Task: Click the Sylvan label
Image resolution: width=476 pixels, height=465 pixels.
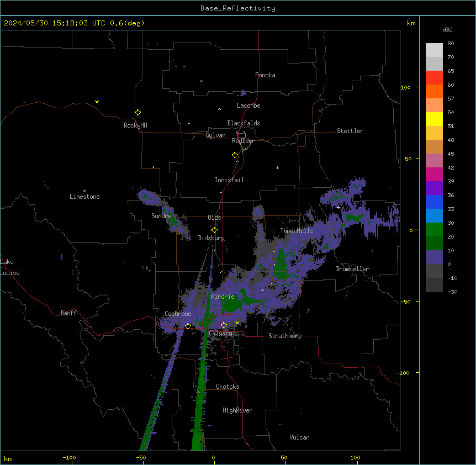Action: click(x=215, y=135)
